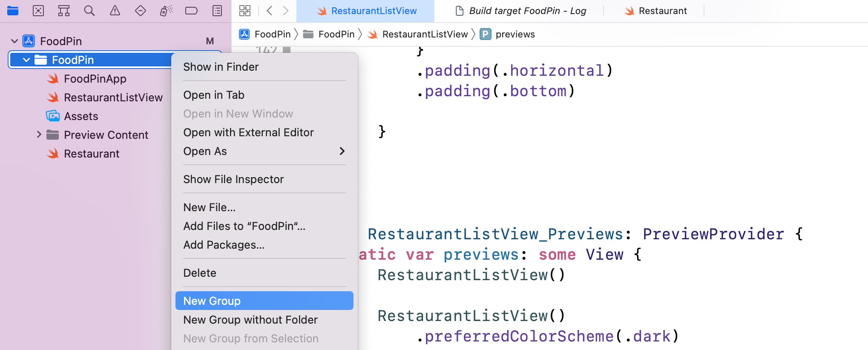Image resolution: width=868 pixels, height=350 pixels.
Task: Select the Assets item in the navigator
Action: [81, 116]
